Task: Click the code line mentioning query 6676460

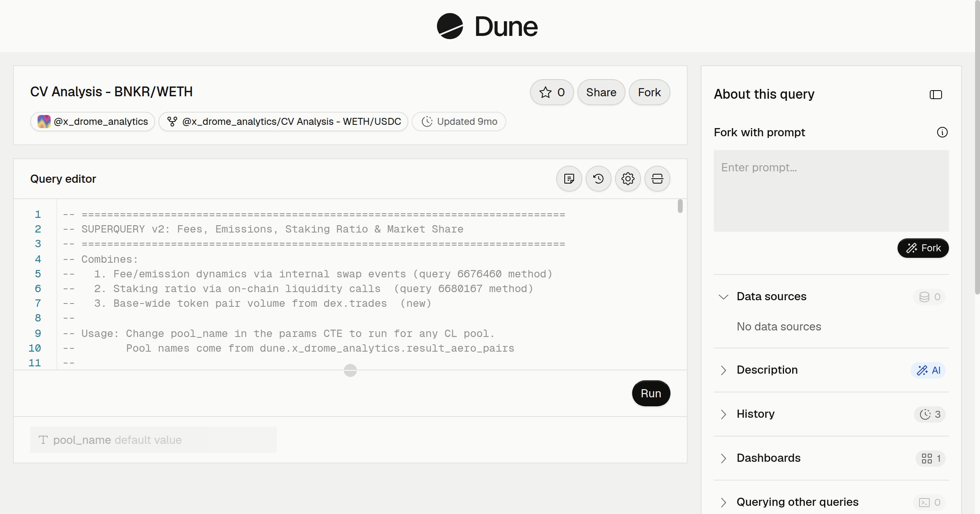Action: point(307,274)
